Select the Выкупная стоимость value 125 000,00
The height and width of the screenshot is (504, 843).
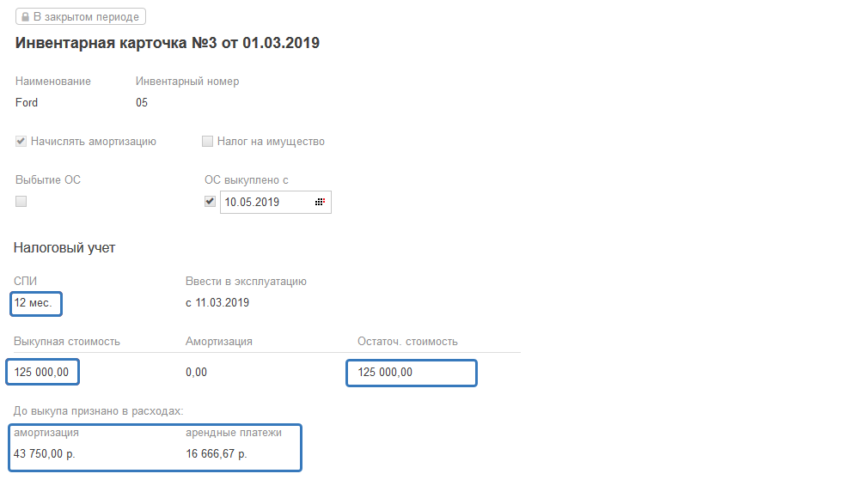click(x=42, y=372)
